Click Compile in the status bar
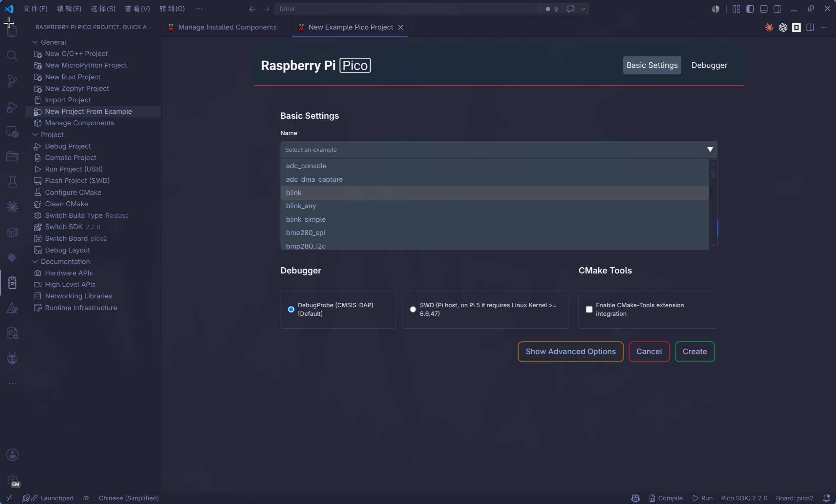The image size is (836, 504). [x=666, y=498]
